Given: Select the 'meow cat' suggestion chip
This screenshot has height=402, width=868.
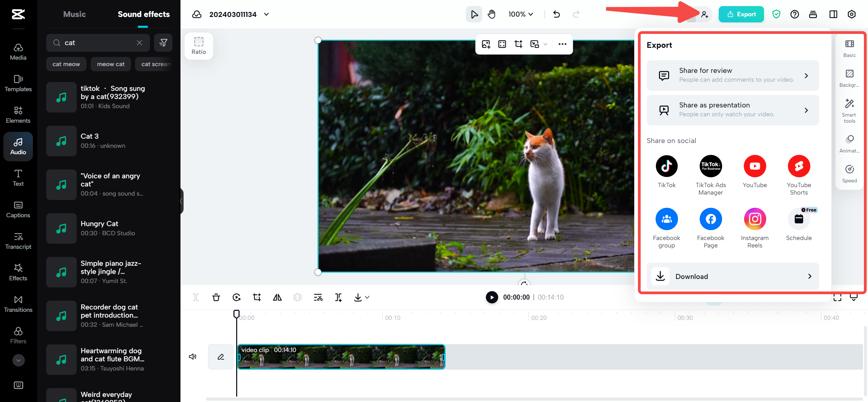Looking at the screenshot, I should coord(111,64).
